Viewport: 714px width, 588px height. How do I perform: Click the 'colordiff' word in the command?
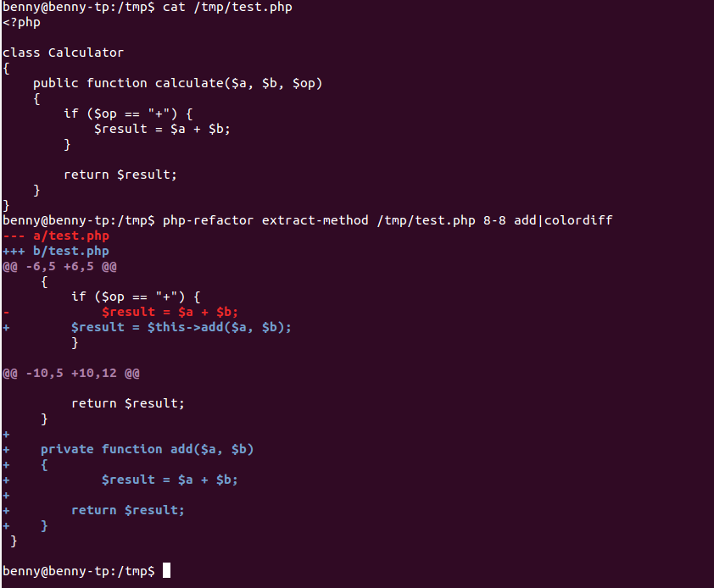[x=578, y=220]
